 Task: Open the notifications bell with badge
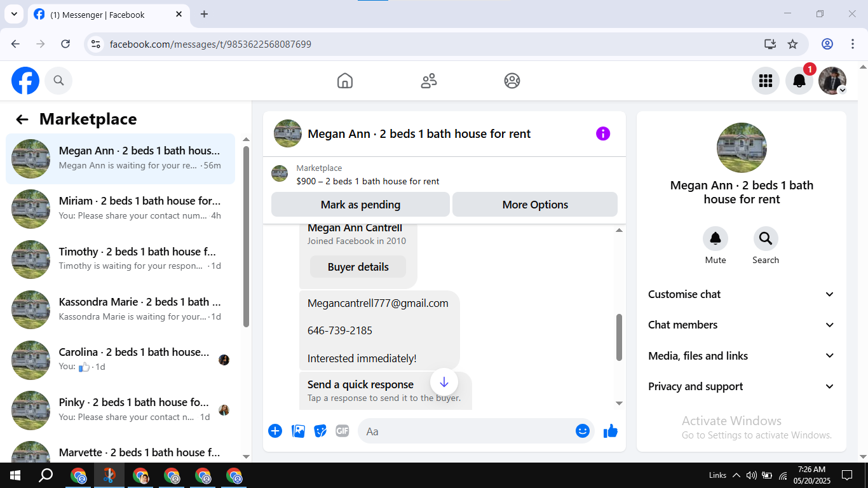(799, 81)
